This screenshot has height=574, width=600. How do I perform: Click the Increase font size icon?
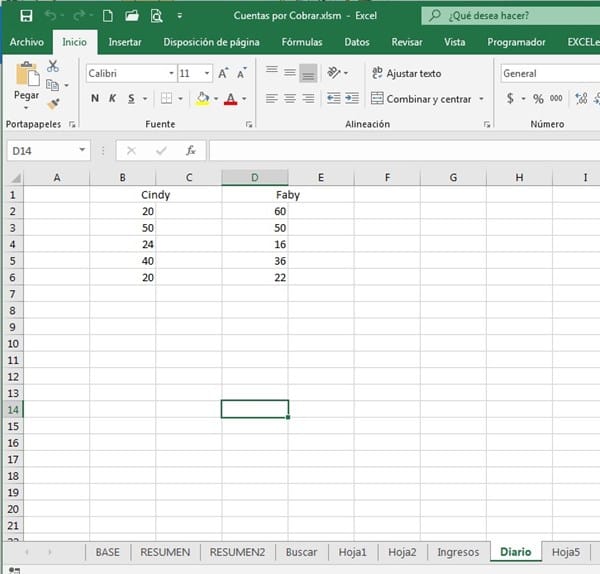coord(224,73)
